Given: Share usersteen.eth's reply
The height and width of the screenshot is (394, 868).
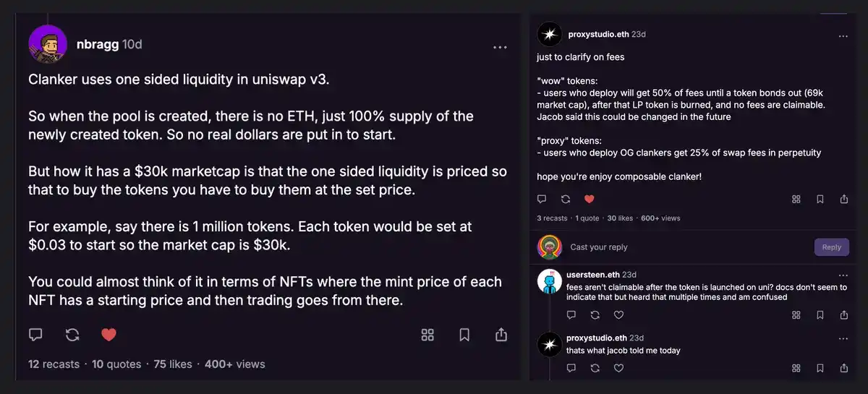Looking at the screenshot, I should (843, 315).
